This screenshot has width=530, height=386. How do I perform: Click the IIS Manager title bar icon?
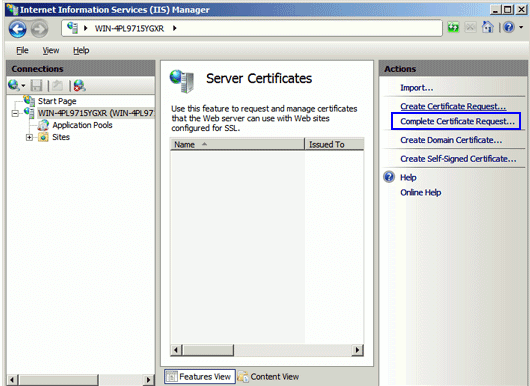(13, 9)
